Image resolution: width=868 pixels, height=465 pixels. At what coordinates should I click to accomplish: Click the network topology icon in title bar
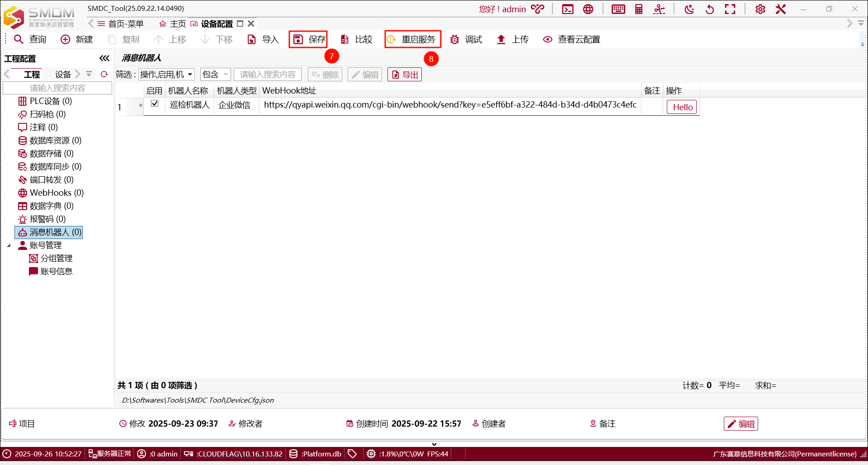659,9
